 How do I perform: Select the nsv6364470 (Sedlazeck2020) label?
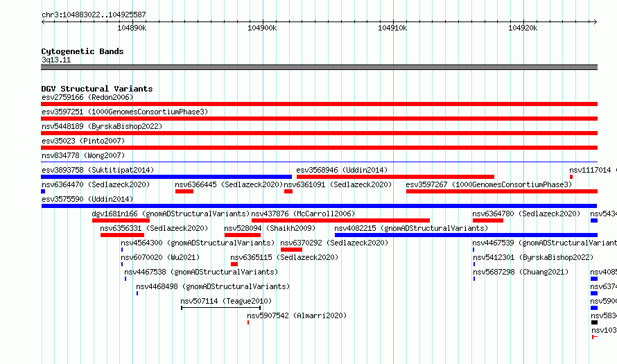click(x=96, y=184)
